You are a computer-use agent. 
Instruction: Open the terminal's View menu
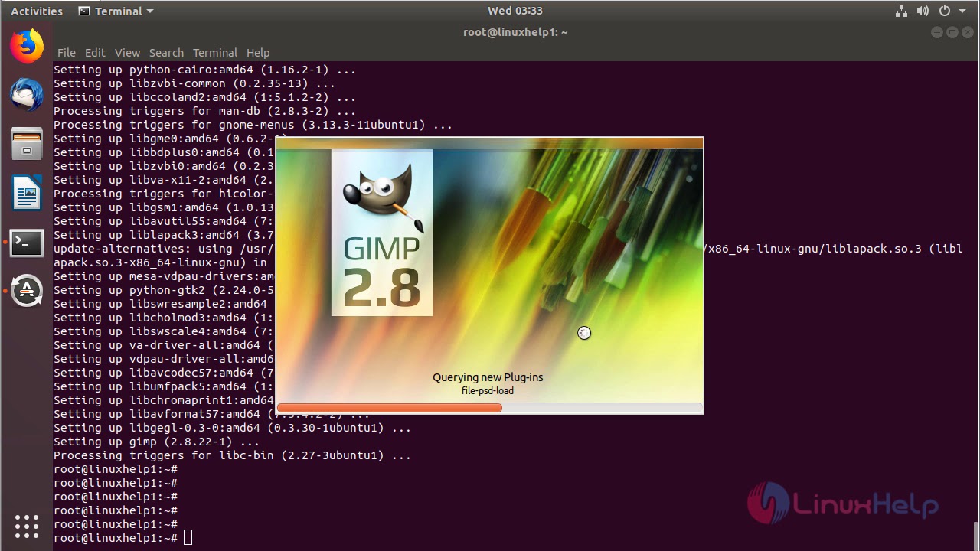point(127,53)
